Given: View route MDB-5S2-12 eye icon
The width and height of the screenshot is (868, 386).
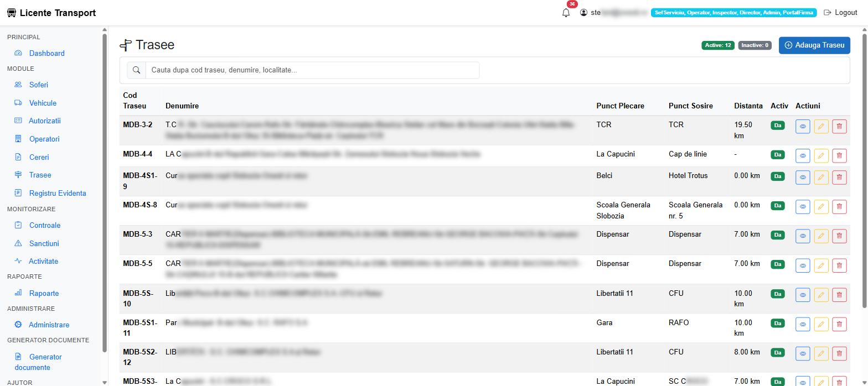Looking at the screenshot, I should click(803, 354).
